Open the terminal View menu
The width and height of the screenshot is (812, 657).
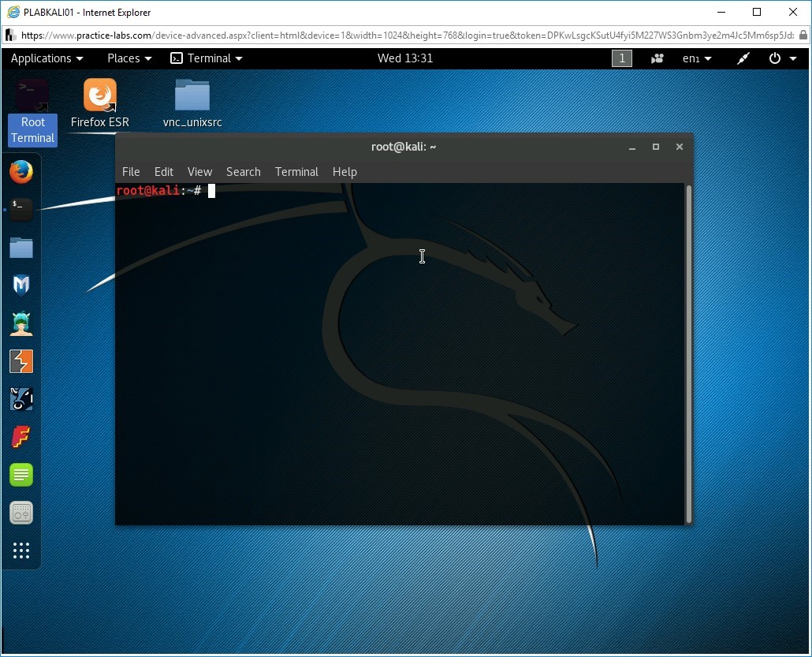199,172
